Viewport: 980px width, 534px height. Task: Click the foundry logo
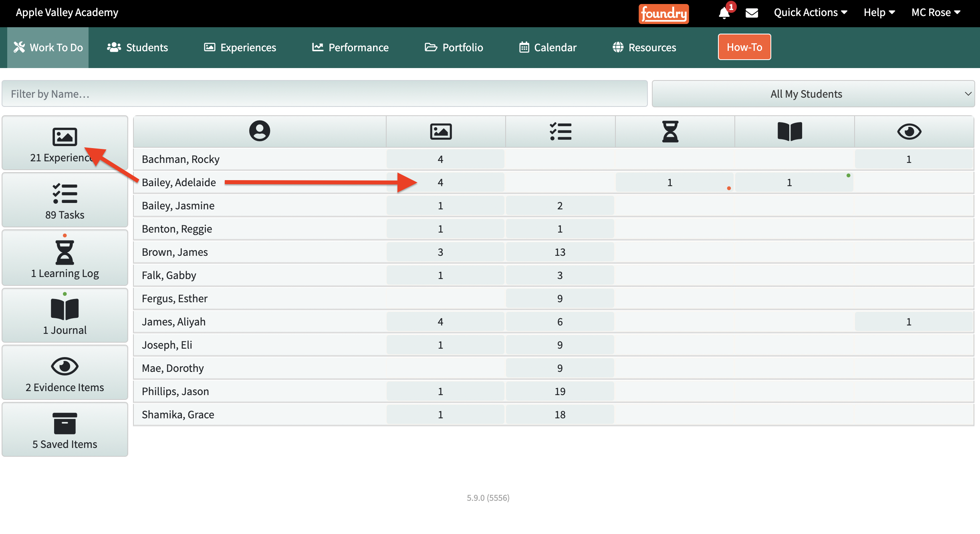[x=663, y=14]
